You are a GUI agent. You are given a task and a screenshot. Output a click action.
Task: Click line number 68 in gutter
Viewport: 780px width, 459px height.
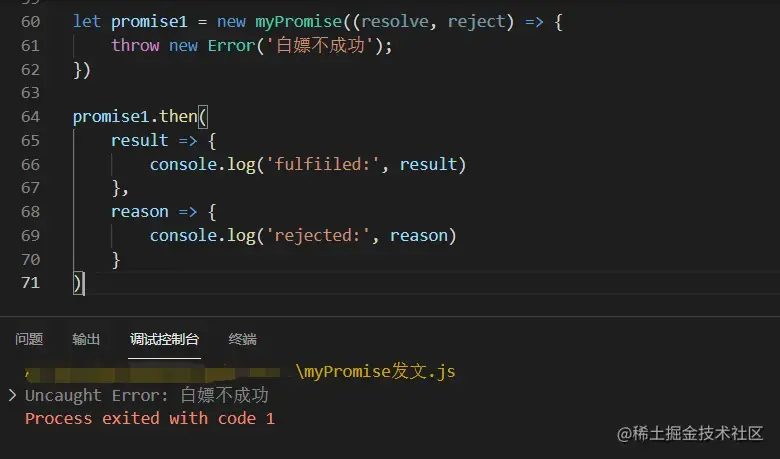30,212
